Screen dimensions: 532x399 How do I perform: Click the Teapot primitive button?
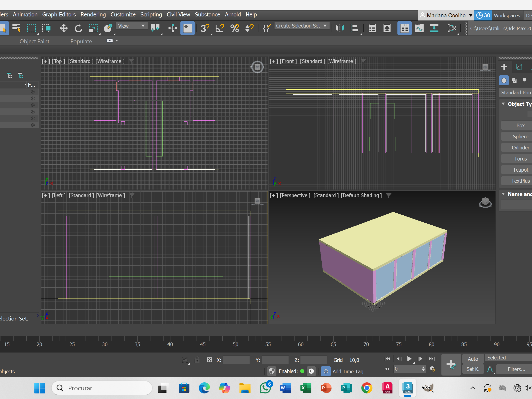(520, 170)
